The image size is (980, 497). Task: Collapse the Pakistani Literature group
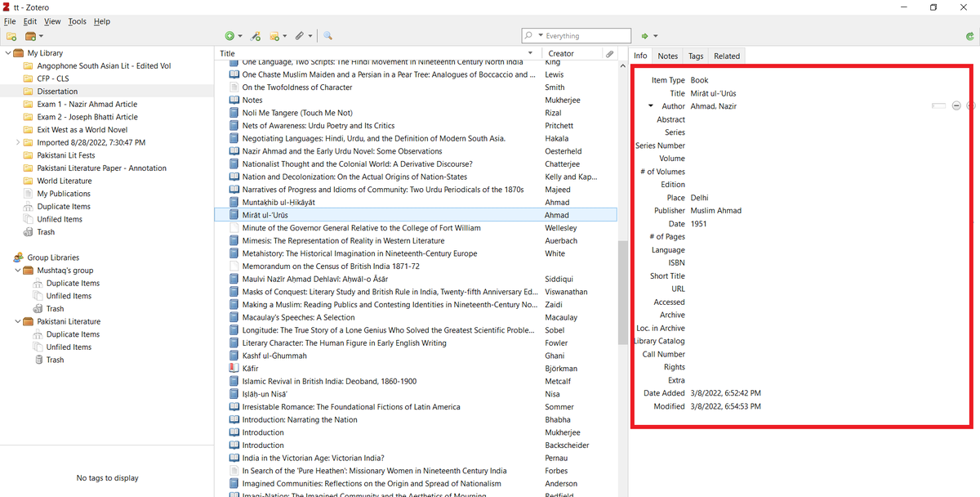(18, 321)
